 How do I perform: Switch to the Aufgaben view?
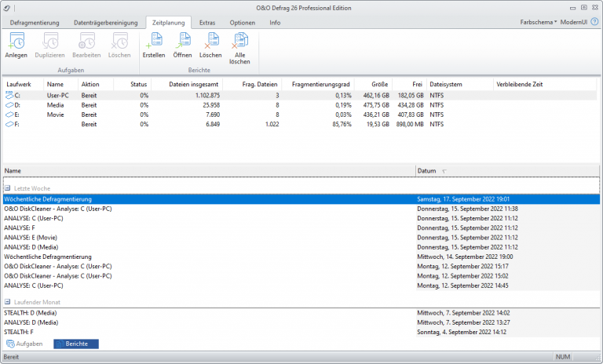point(25,344)
